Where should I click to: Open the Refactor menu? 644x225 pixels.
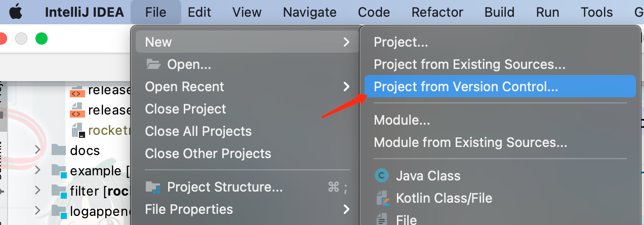(437, 12)
